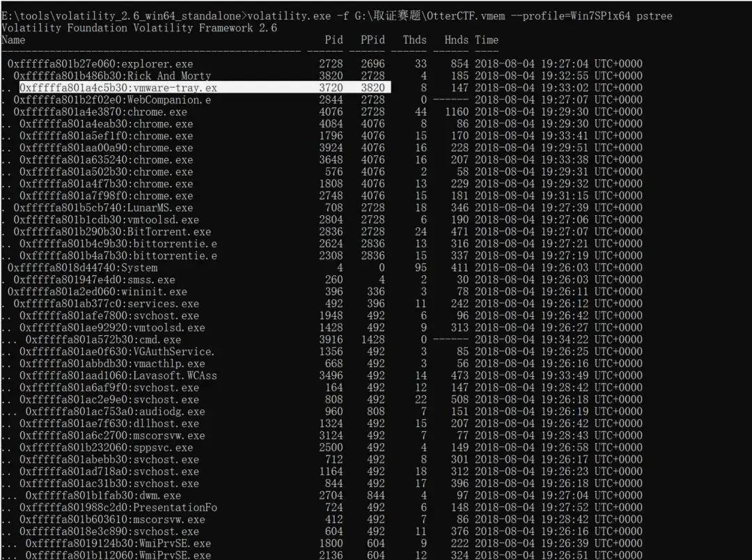The width and height of the screenshot is (752, 560).
Task: Click thread count 95 in System row
Action: pos(421,267)
